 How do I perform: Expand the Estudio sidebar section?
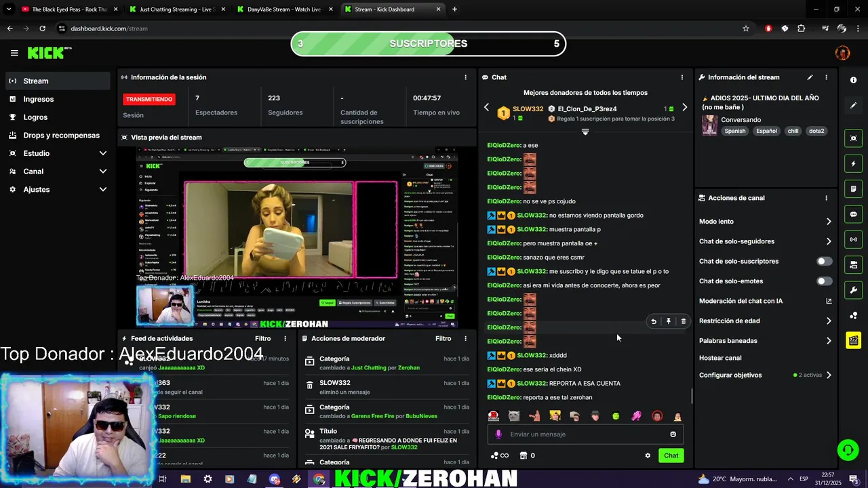(x=58, y=153)
